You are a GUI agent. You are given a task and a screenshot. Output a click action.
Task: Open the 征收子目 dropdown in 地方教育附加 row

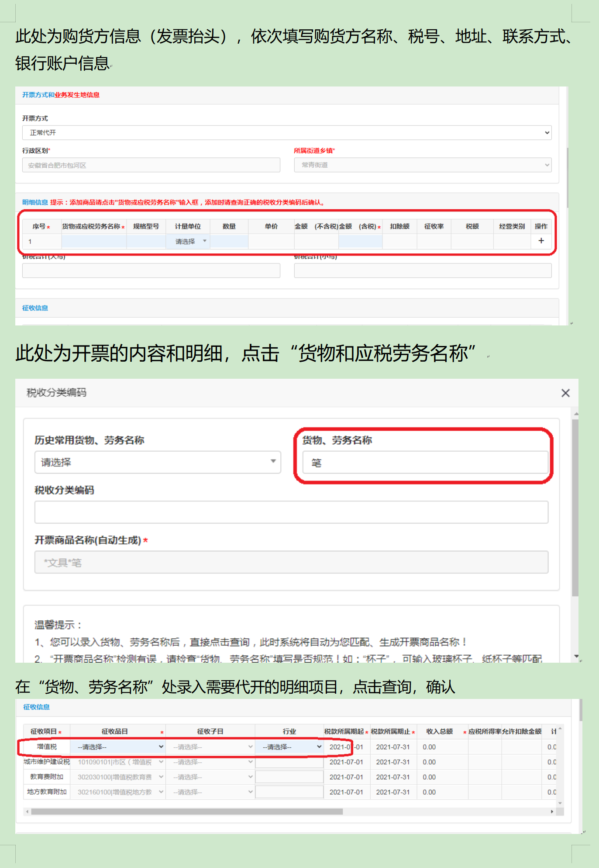[210, 792]
